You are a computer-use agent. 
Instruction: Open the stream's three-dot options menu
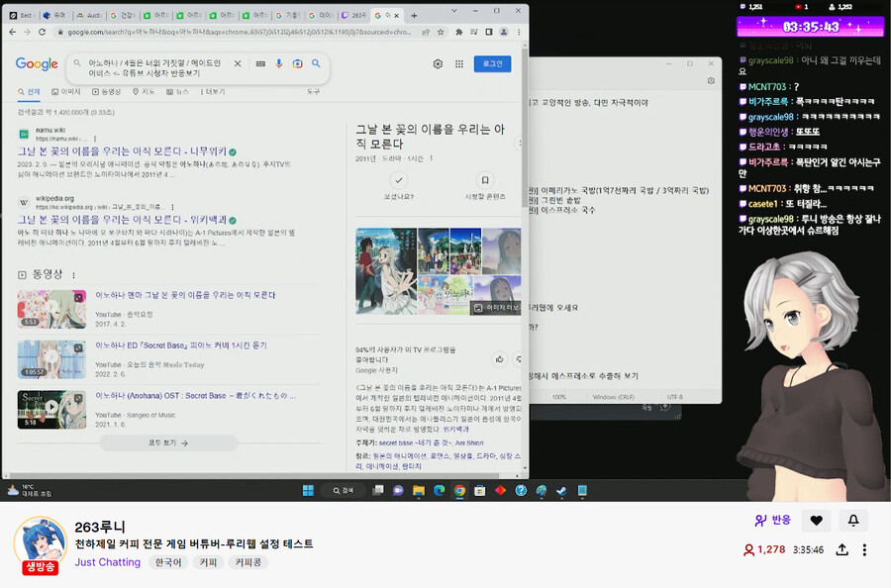click(x=864, y=549)
